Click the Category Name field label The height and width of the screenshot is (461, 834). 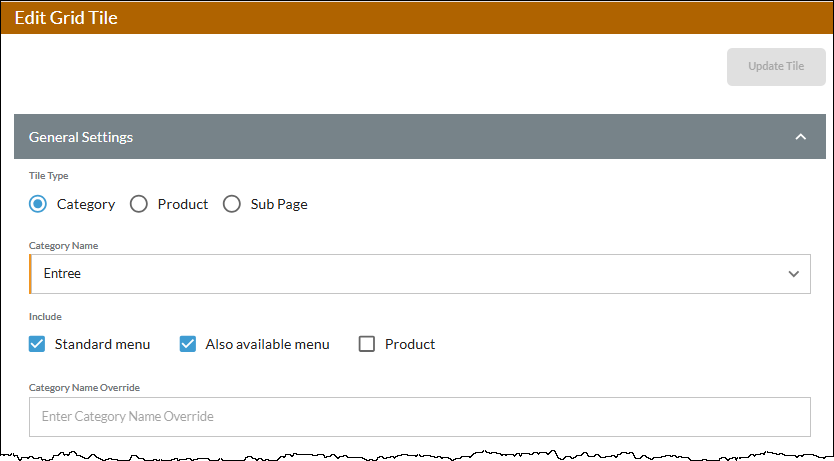(63, 246)
